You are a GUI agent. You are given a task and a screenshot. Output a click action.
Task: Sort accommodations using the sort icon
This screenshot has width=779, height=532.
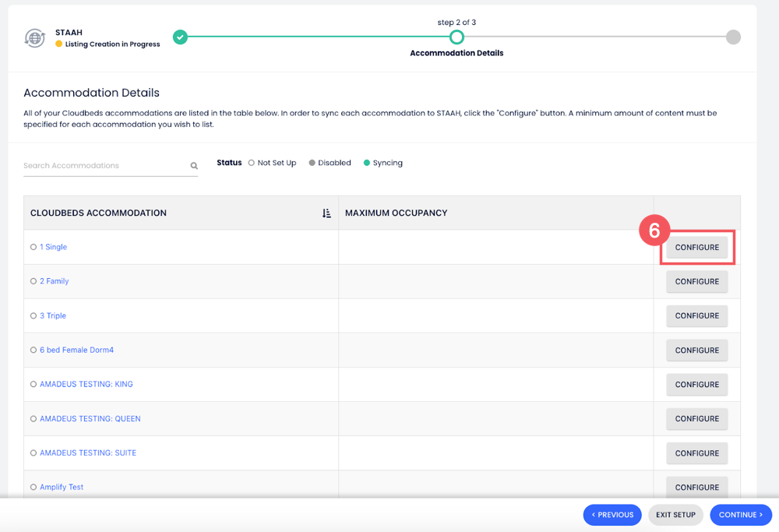tap(326, 213)
